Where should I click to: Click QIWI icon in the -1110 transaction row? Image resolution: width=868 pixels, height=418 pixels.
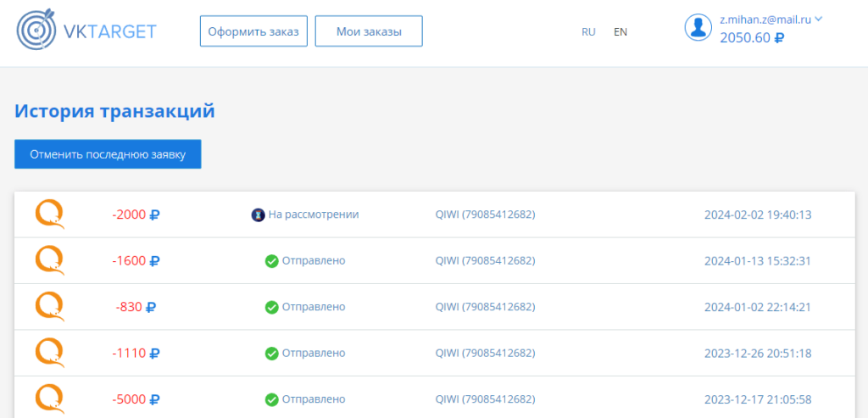point(50,353)
